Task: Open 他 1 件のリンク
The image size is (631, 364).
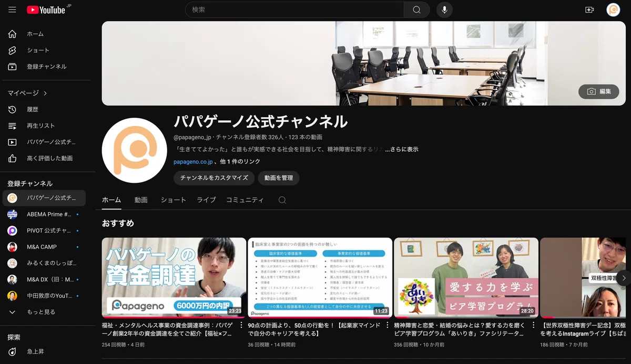Action: (x=240, y=162)
